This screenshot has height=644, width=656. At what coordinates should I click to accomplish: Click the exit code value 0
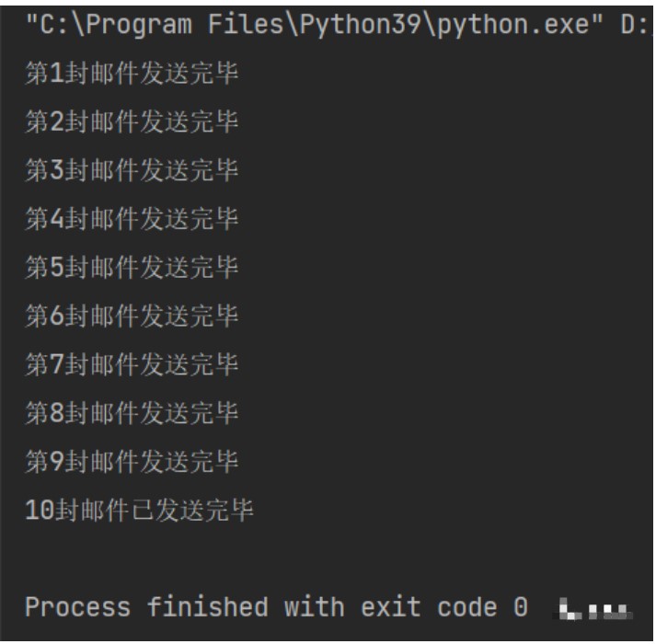click(520, 608)
